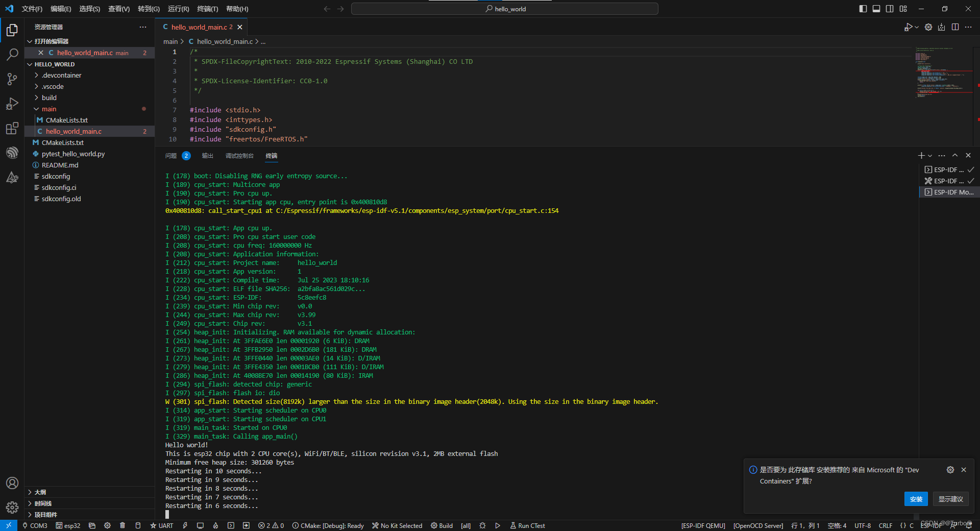Toggle the primary sidebar layout button
Viewport: 980px width, 531px height.
pyautogui.click(x=863, y=9)
